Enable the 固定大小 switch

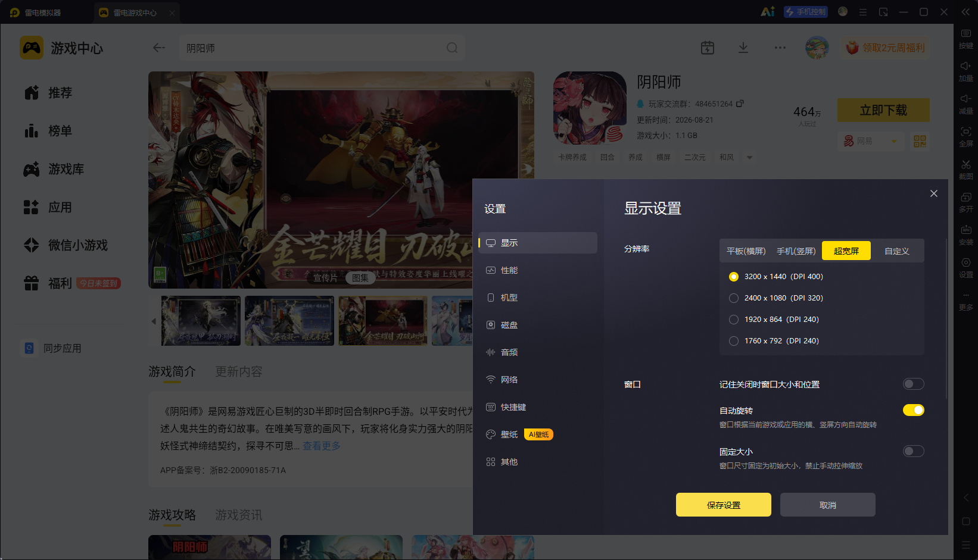coord(914,451)
